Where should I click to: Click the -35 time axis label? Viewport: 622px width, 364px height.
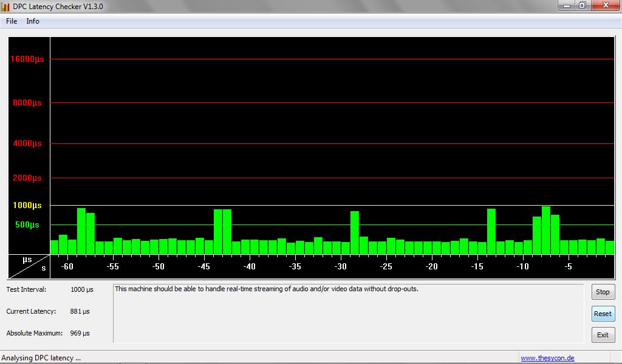point(295,266)
